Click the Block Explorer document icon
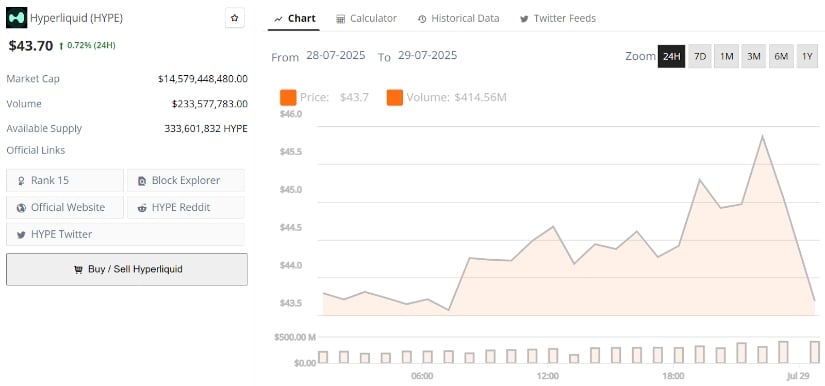Image resolution: width=825 pixels, height=386 pixels. 142,181
